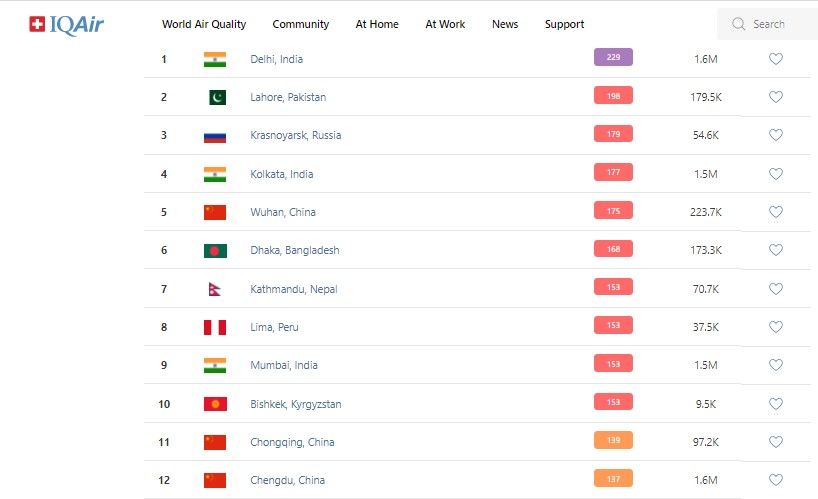
Task: Open the Chongqing, China city link
Action: pyautogui.click(x=292, y=442)
